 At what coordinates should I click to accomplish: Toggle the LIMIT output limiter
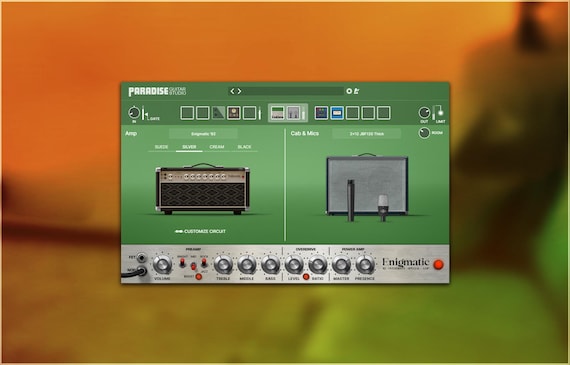440,113
